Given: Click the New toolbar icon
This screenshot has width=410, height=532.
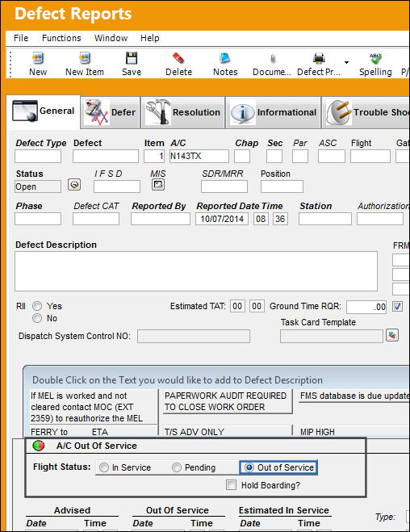Looking at the screenshot, I should (38, 58).
